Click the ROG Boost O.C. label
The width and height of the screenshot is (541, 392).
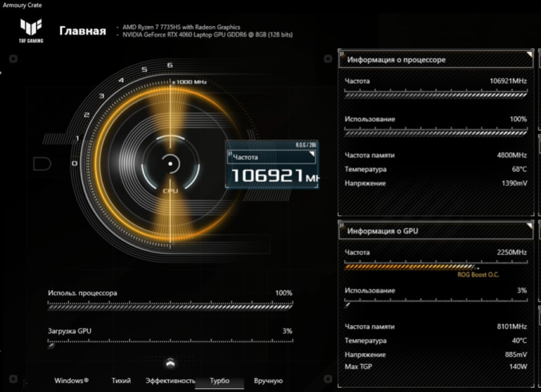(x=478, y=275)
